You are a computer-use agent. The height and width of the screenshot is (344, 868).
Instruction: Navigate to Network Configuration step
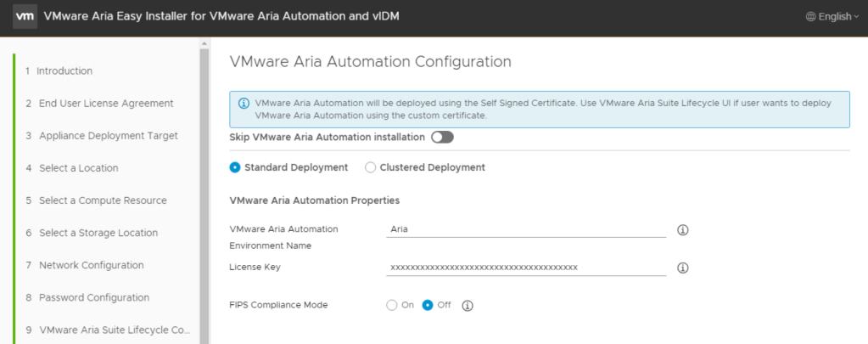pyautogui.click(x=91, y=266)
